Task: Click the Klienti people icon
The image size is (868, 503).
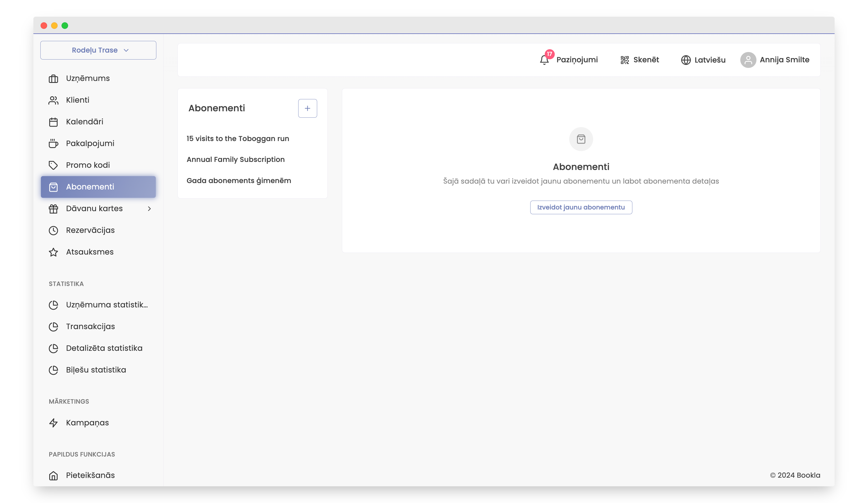Action: (53, 100)
